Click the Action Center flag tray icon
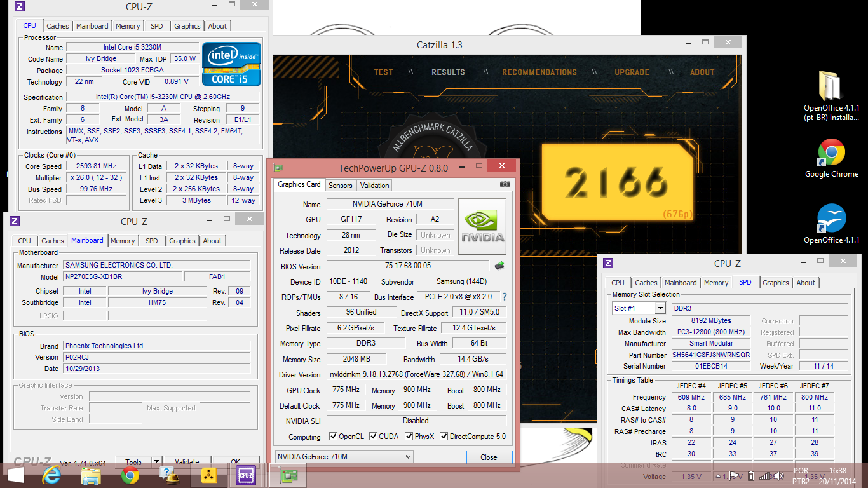This screenshot has width=868, height=488. tap(734, 475)
